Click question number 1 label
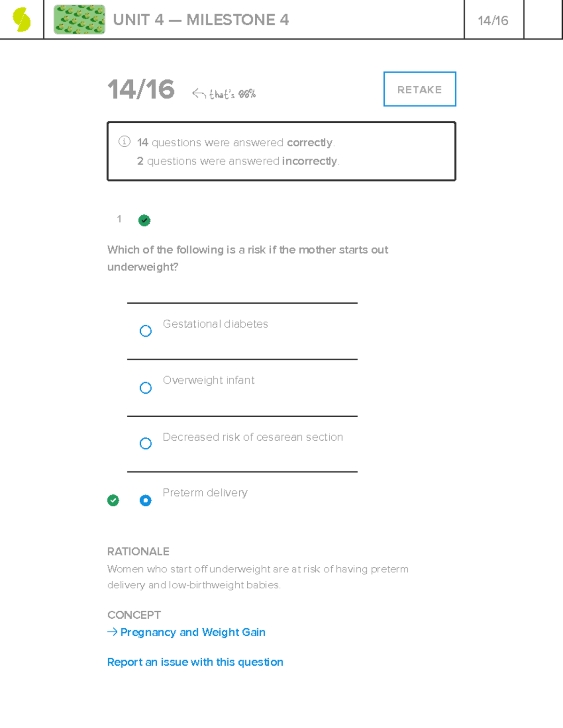Screen dimensions: 563x728 [119, 219]
